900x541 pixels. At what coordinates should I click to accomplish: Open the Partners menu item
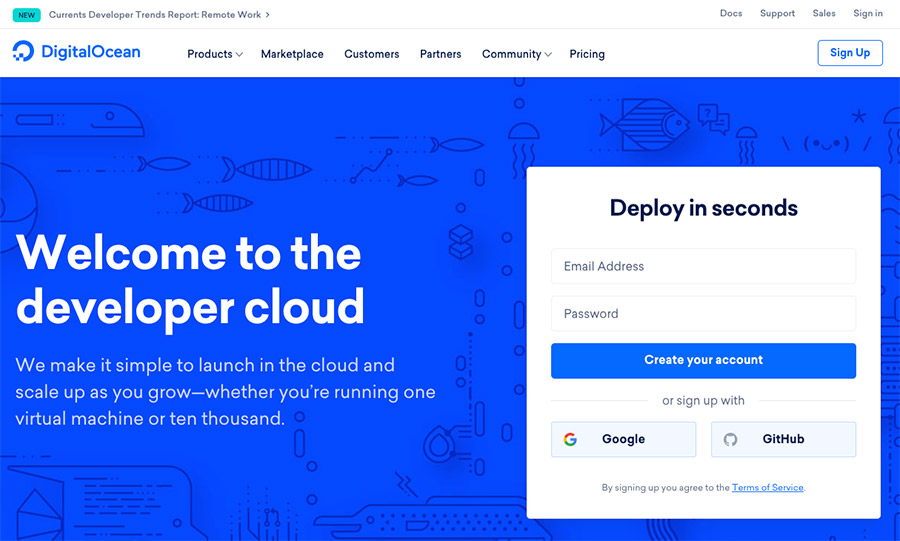(440, 54)
